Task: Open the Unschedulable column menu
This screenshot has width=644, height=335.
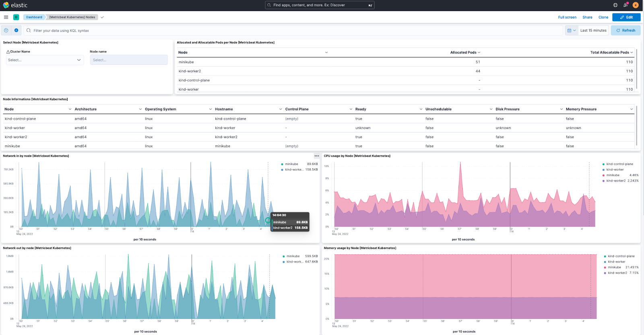Action: [491, 109]
